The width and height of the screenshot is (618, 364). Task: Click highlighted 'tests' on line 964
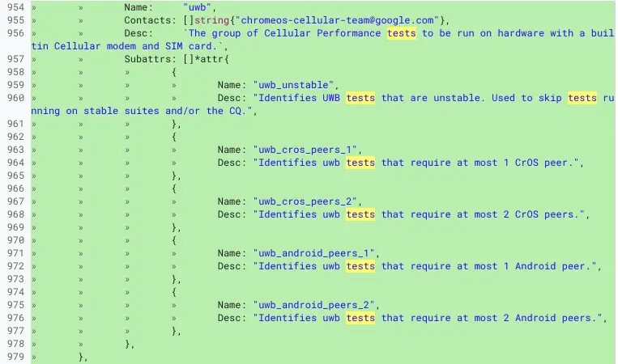pos(360,163)
